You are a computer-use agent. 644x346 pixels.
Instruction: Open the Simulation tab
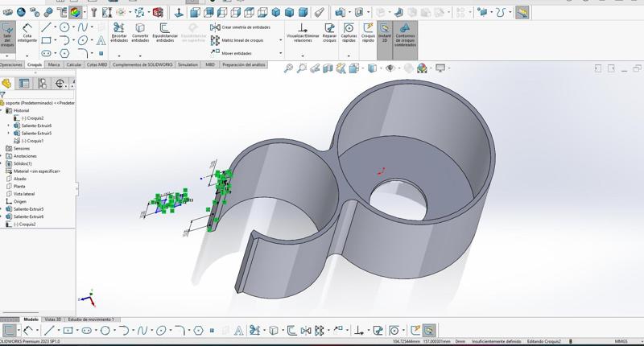click(x=188, y=64)
